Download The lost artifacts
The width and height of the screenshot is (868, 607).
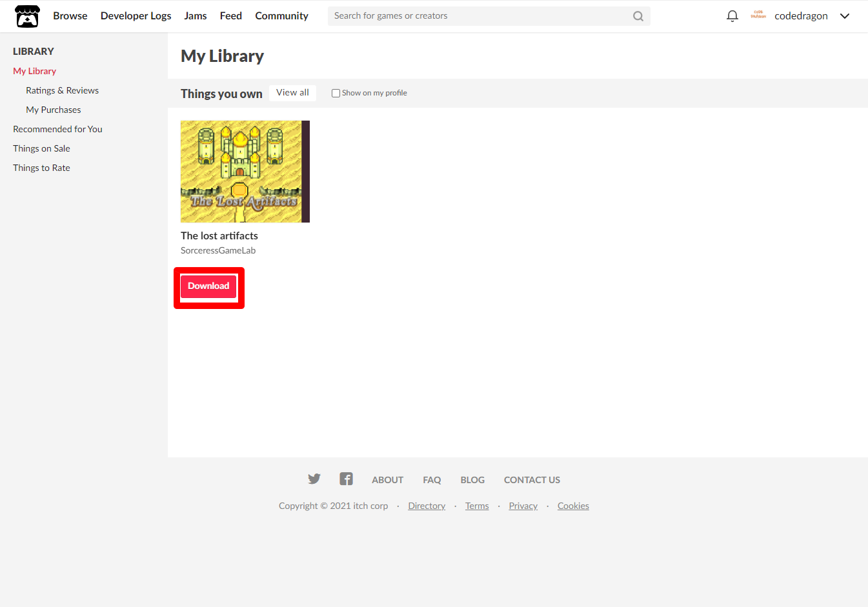pyautogui.click(x=208, y=286)
